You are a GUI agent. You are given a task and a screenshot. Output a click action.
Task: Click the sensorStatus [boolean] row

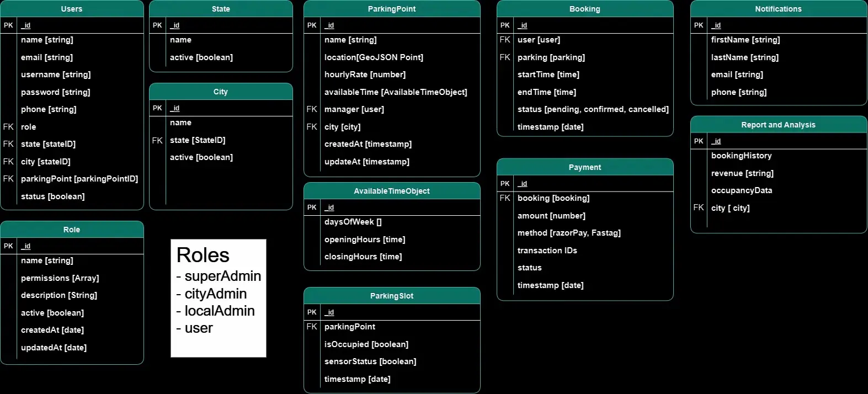(370, 361)
